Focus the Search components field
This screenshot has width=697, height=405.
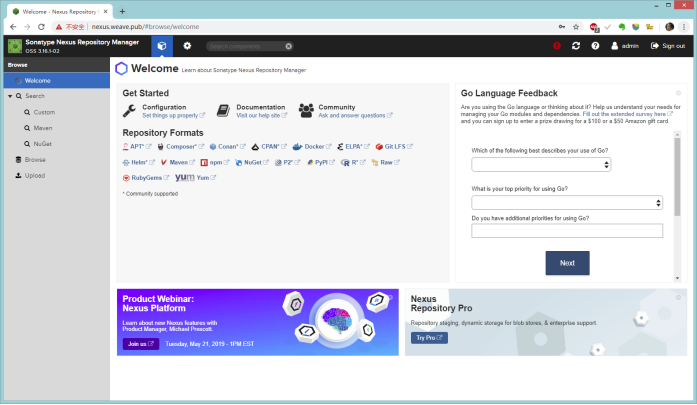point(245,46)
